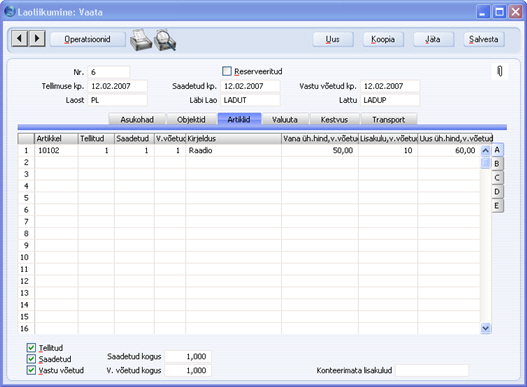Click the Saadetud kp. date field

tap(250, 86)
